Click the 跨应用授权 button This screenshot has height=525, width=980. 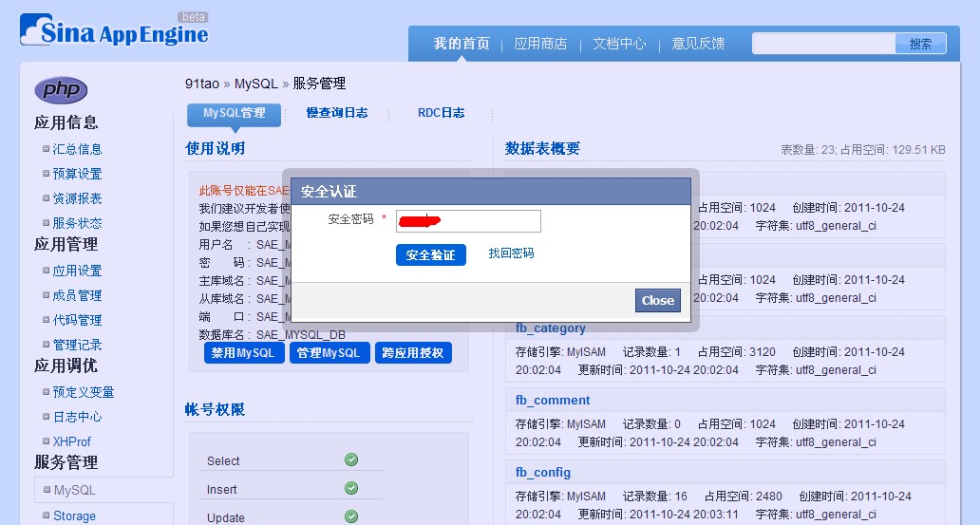[x=412, y=353]
